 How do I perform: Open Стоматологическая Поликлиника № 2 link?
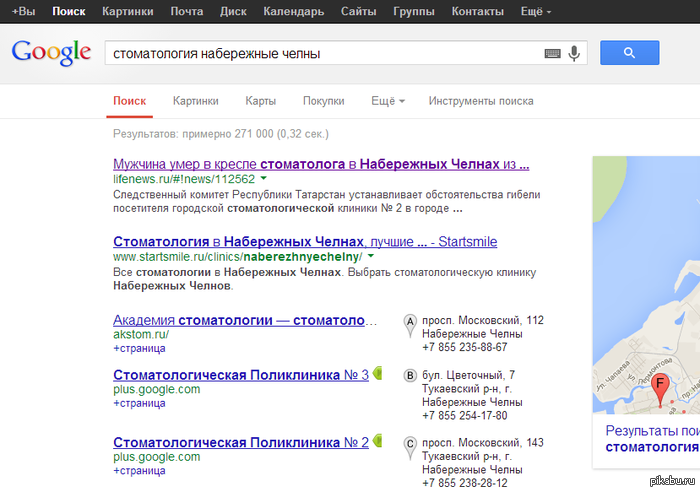241,442
